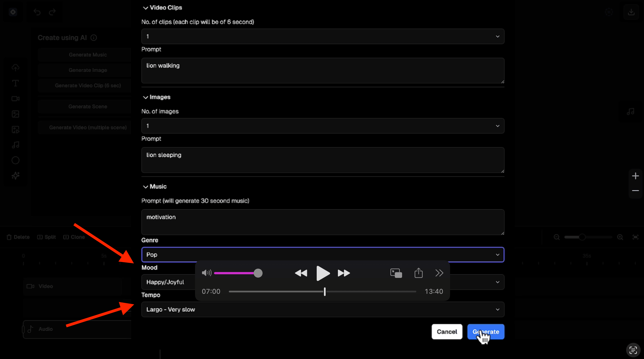Collapse the Video Clips section

(x=145, y=8)
